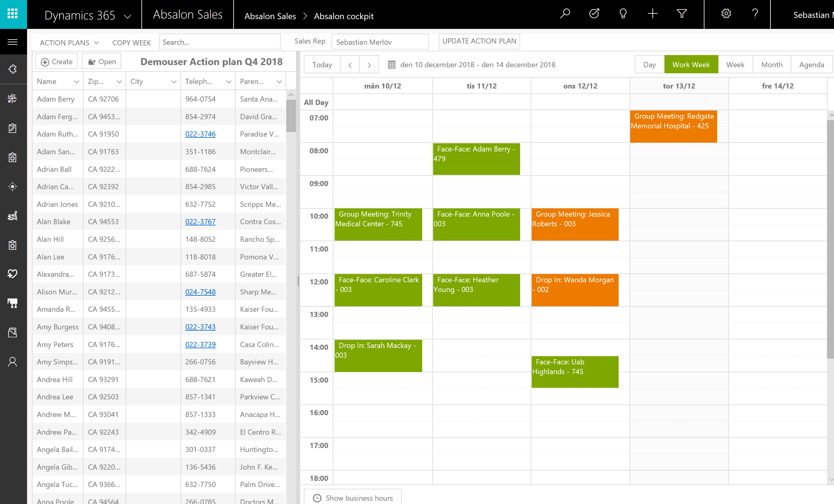The height and width of the screenshot is (504, 834).
Task: Open the ACTION PLANS dropdown
Action: [69, 43]
